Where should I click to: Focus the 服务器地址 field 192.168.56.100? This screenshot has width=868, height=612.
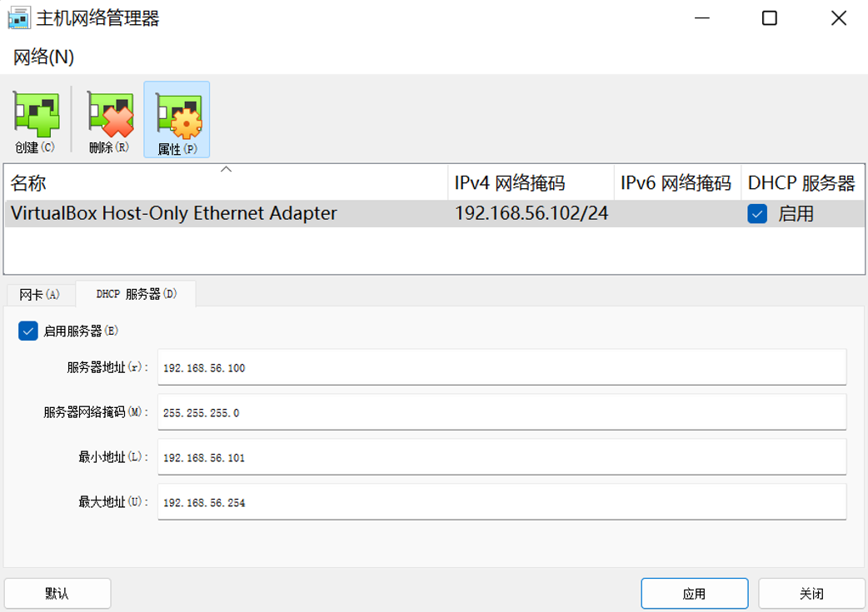pos(501,367)
